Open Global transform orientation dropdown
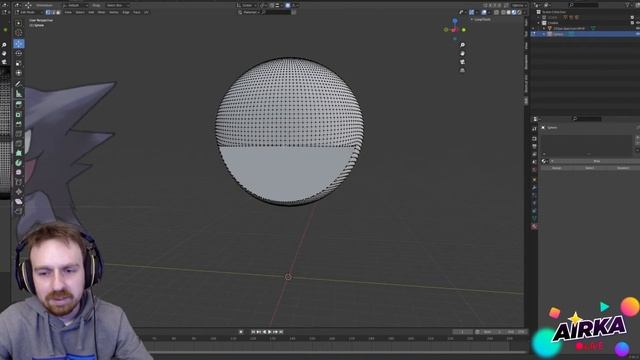Viewport: 640px width, 360px height. tap(247, 5)
